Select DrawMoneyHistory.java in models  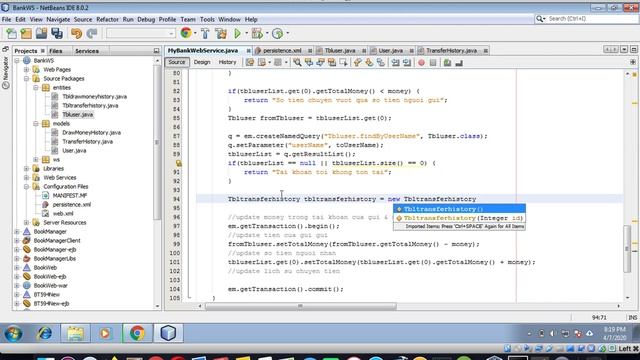pyautogui.click(x=91, y=132)
